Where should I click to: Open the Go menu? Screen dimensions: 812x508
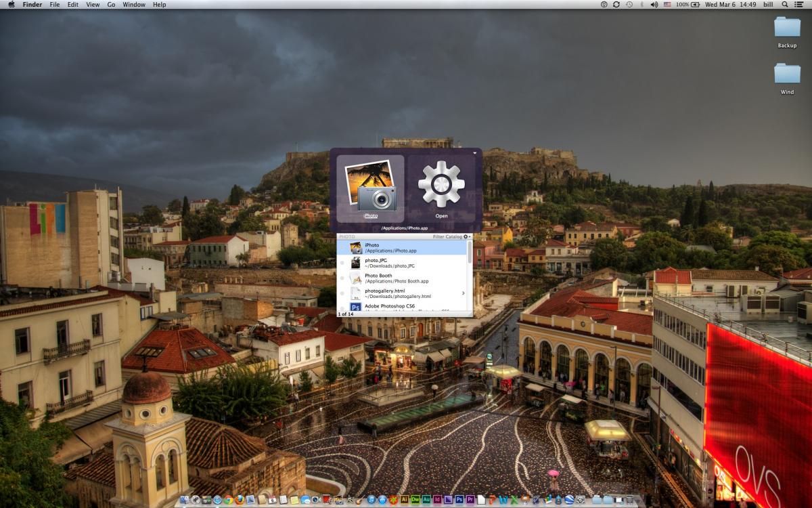tap(111, 4)
